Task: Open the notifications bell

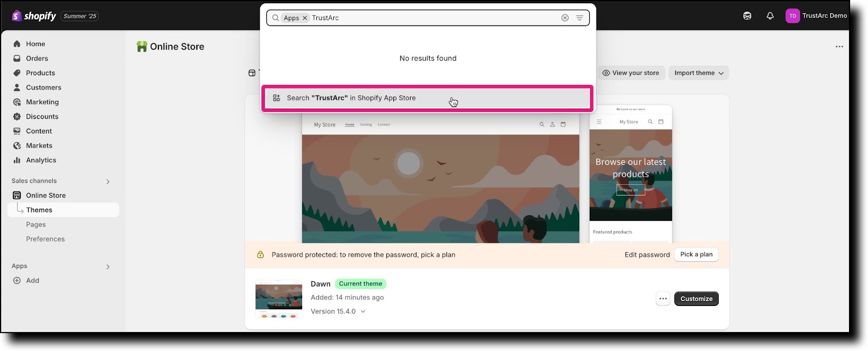Action: 770,16
